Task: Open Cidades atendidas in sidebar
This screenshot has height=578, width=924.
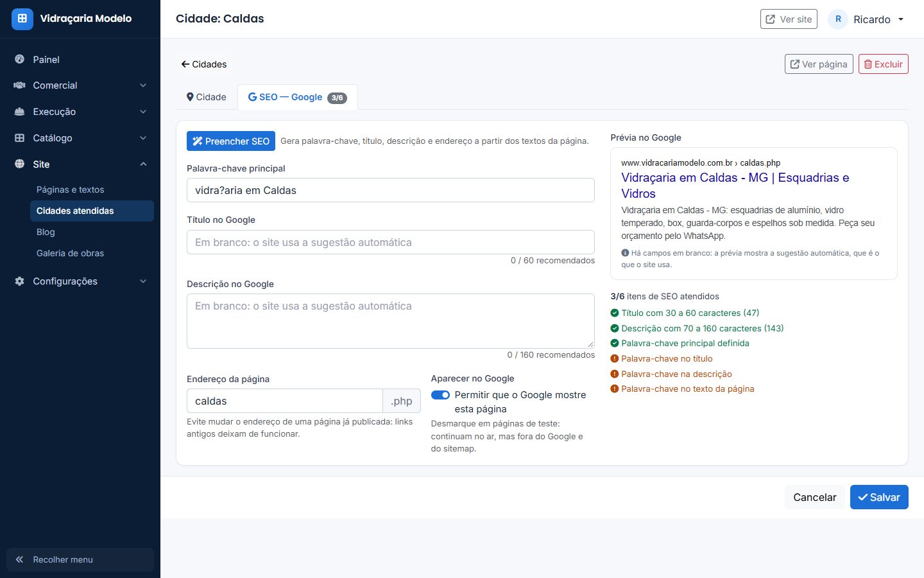Action: pyautogui.click(x=92, y=211)
